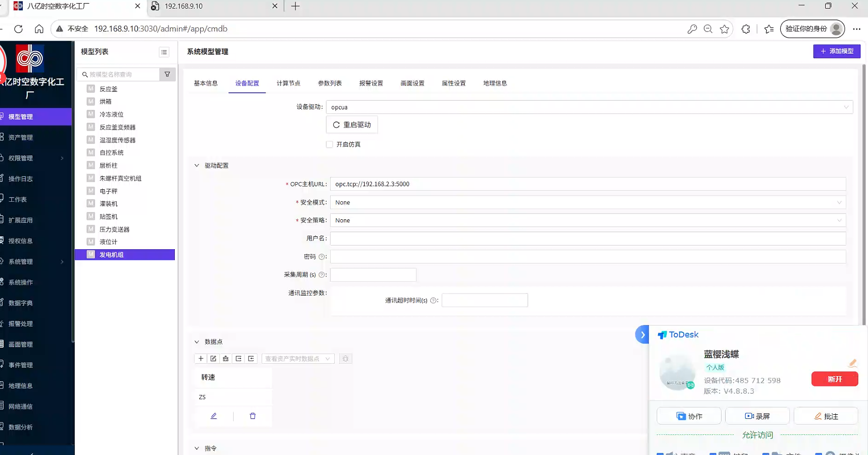868x455 pixels.
Task: Click the filter icon beside model search
Action: (167, 74)
